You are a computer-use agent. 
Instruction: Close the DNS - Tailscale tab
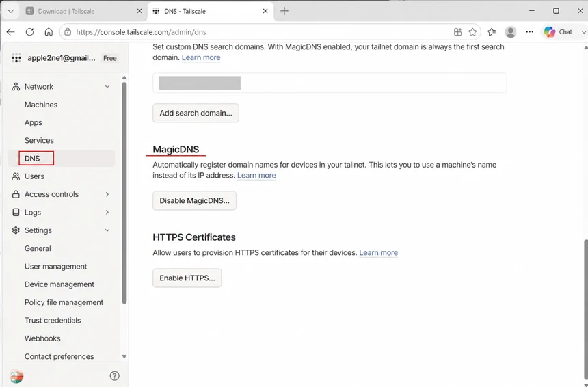pos(265,11)
